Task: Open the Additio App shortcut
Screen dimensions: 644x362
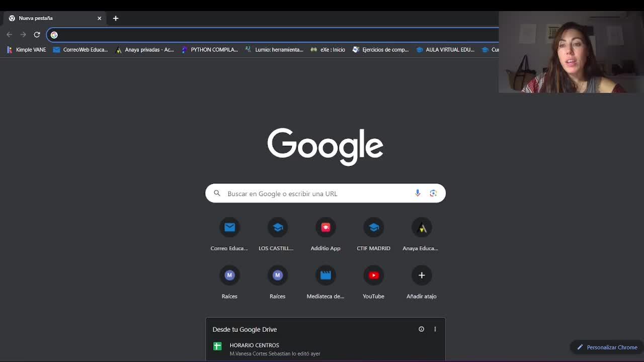Action: 326,234
